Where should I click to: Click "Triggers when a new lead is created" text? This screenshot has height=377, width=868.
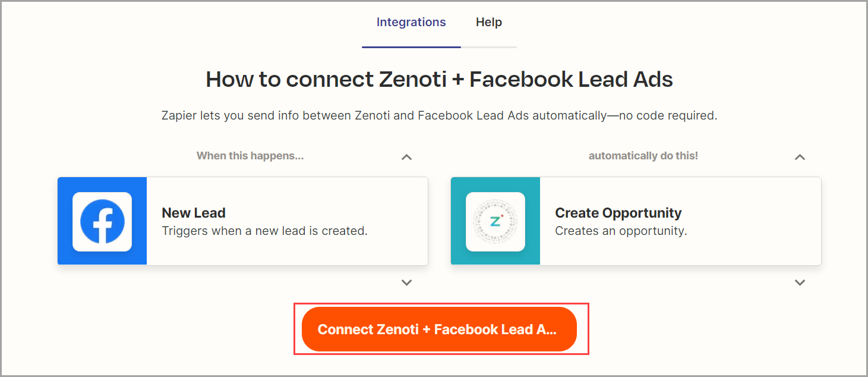[265, 231]
